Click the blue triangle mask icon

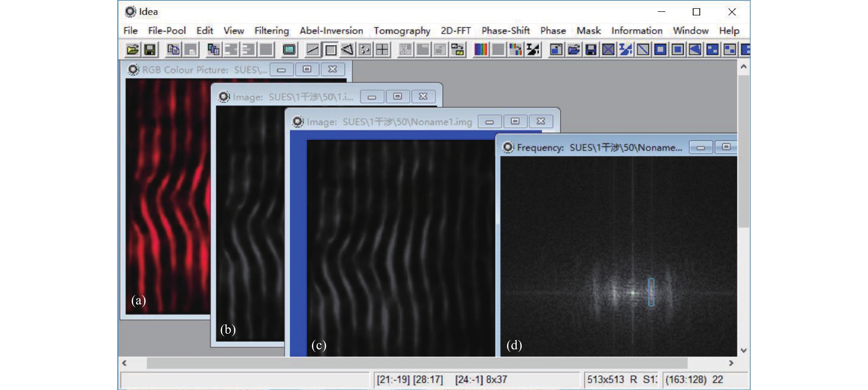695,50
